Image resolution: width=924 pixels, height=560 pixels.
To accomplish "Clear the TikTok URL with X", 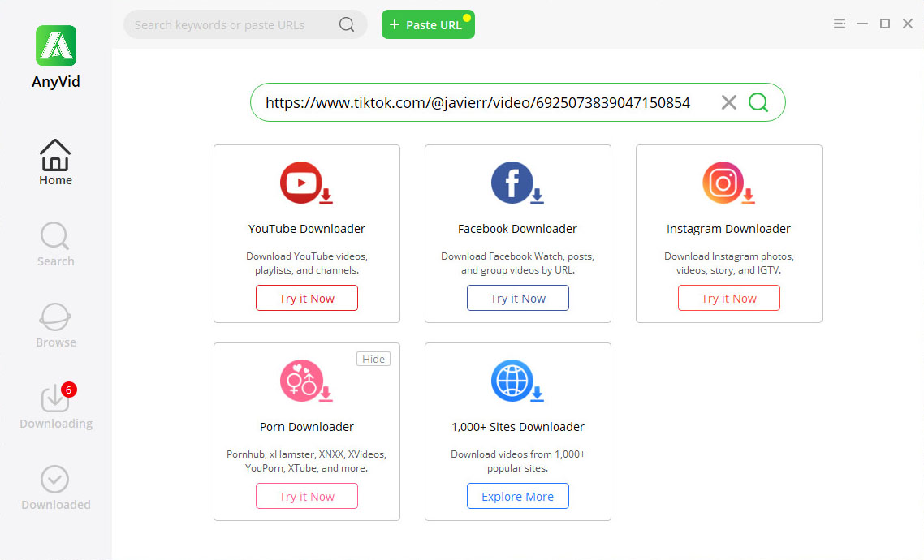I will tap(729, 102).
